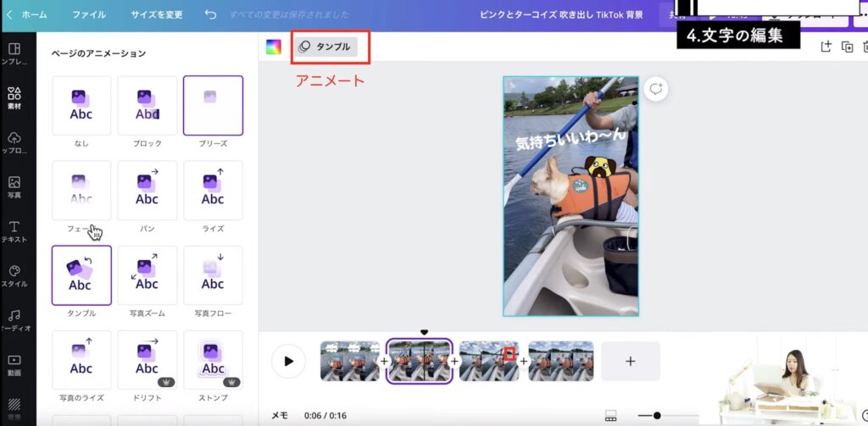Toggle the grid view icon
This screenshot has width=868, height=426.
610,415
